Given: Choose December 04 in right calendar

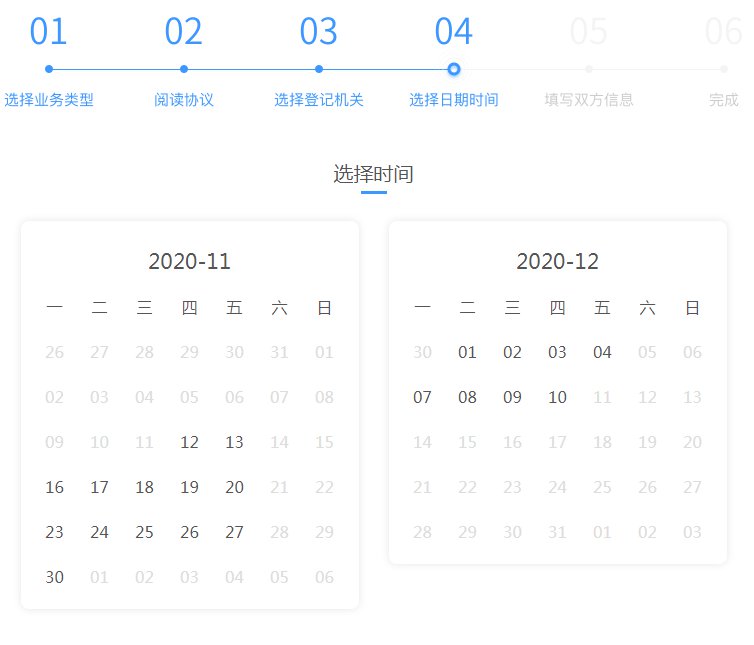Looking at the screenshot, I should pyautogui.click(x=602, y=352).
